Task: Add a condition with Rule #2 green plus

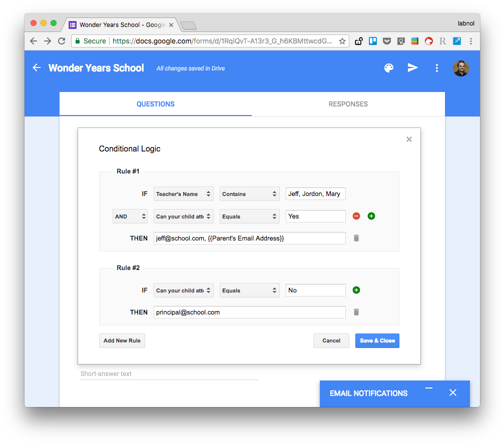Action: coord(356,290)
